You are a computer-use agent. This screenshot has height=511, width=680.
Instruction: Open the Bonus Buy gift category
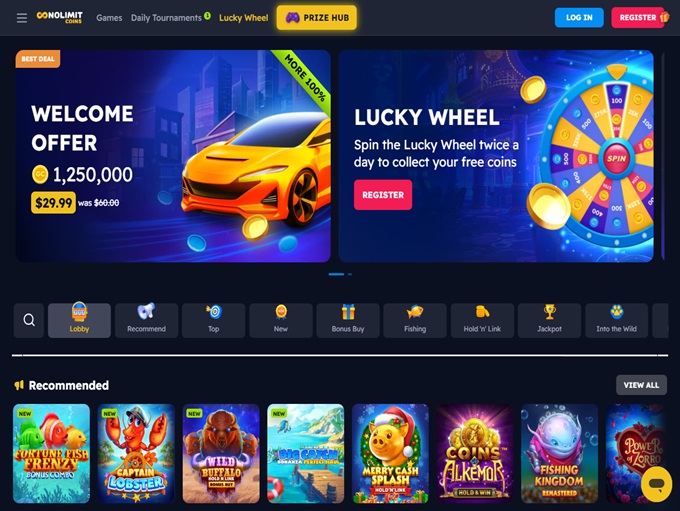tap(348, 320)
